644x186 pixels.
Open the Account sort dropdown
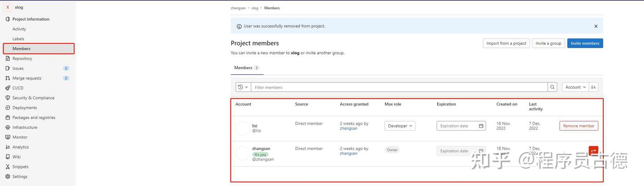click(575, 87)
